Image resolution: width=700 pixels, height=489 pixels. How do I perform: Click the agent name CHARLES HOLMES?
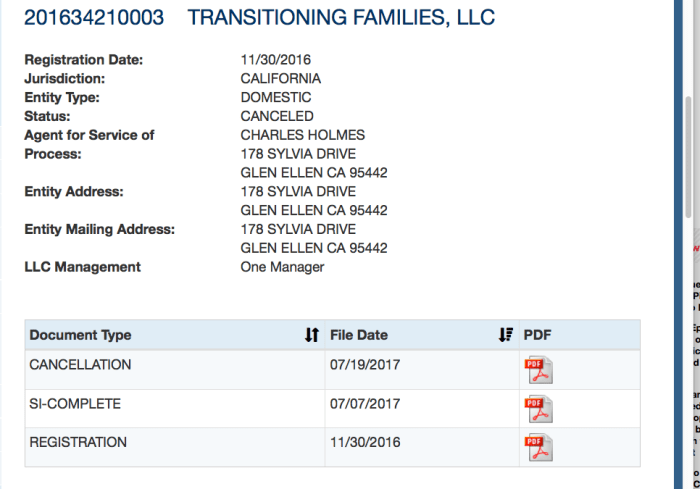(x=303, y=135)
